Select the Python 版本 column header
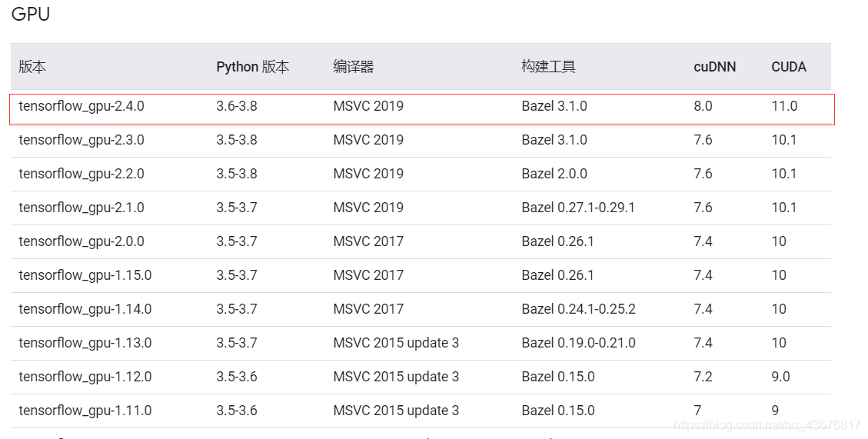The image size is (868, 439). click(252, 67)
